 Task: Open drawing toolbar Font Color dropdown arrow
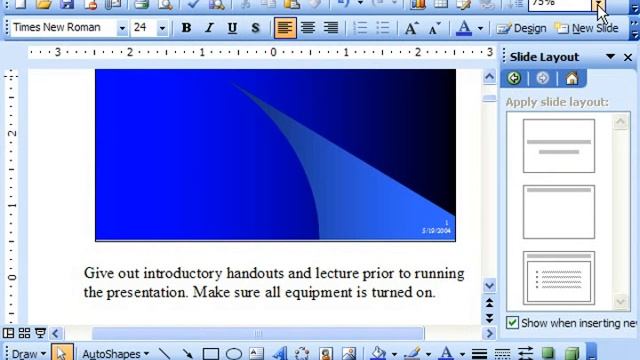coord(462,354)
